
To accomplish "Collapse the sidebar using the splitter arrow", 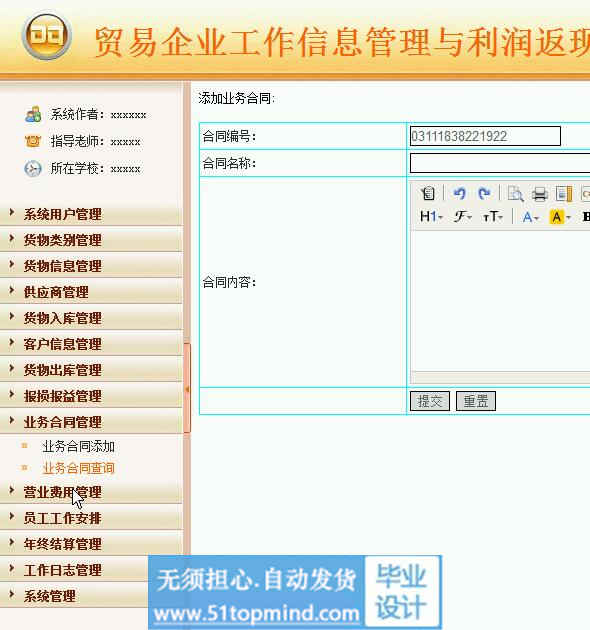I will click(x=187, y=389).
